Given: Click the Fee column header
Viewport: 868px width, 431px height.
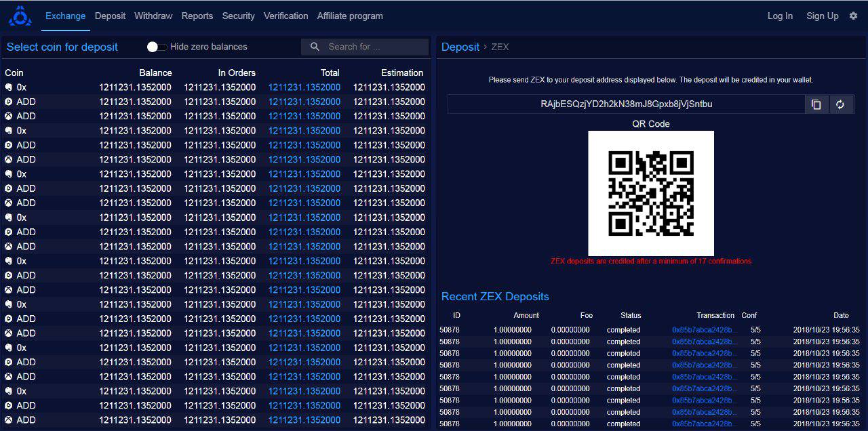Looking at the screenshot, I should (x=587, y=315).
